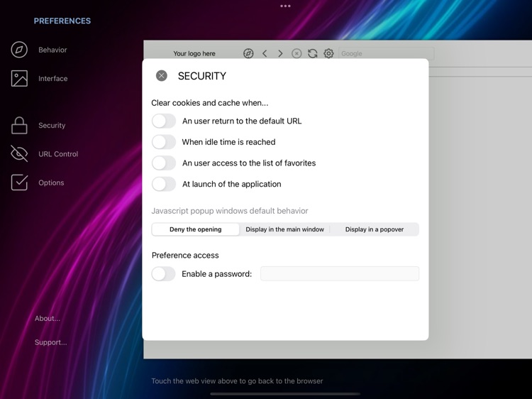Open the Interface menu item

tap(53, 78)
